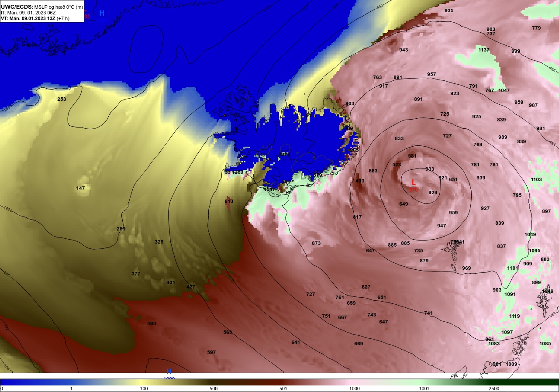Click the map value 999
The width and height of the screenshot is (559, 392).
pos(516,51)
